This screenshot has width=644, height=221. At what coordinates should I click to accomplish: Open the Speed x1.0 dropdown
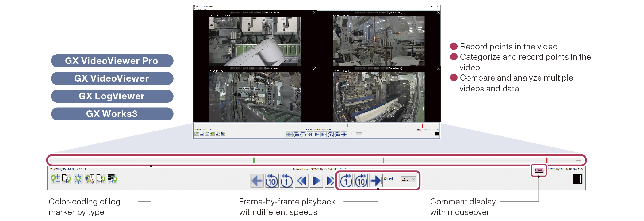[x=408, y=179]
